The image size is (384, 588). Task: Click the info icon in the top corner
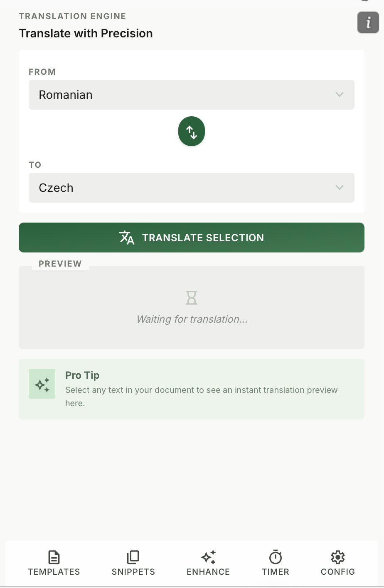pyautogui.click(x=367, y=22)
